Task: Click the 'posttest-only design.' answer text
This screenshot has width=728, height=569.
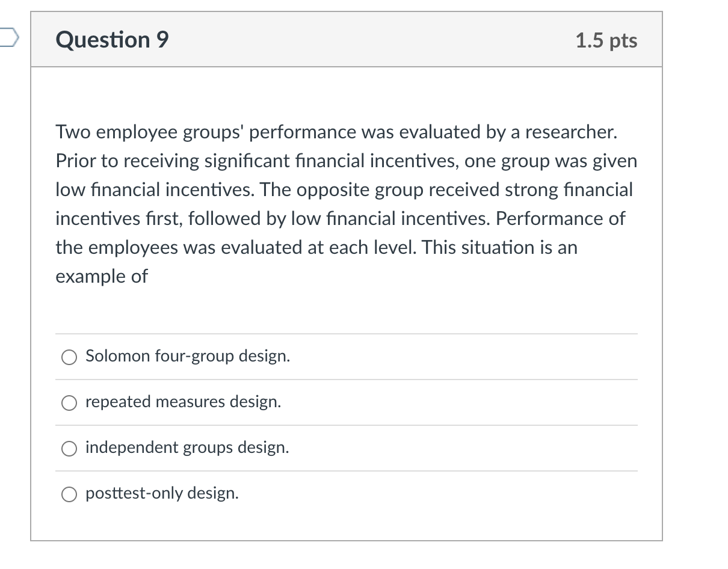Action: pyautogui.click(x=162, y=493)
